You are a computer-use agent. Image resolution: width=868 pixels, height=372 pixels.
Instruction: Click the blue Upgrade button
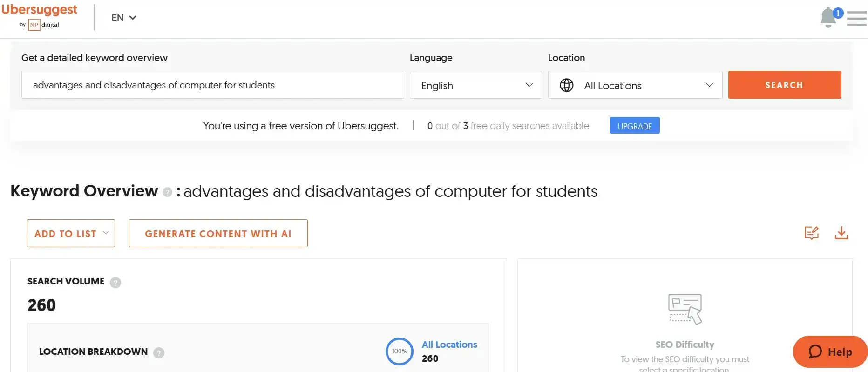click(635, 126)
